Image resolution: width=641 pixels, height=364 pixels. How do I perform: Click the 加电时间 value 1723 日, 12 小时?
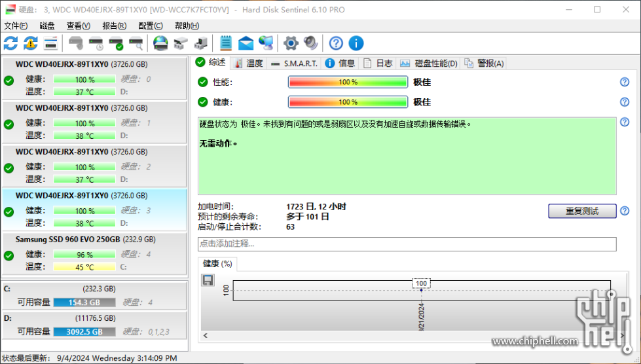coord(316,207)
